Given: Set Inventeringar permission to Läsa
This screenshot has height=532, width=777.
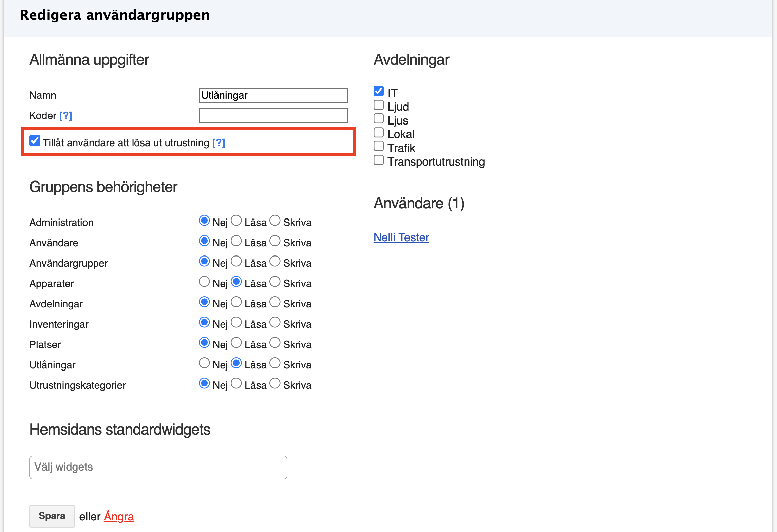Looking at the screenshot, I should point(236,322).
